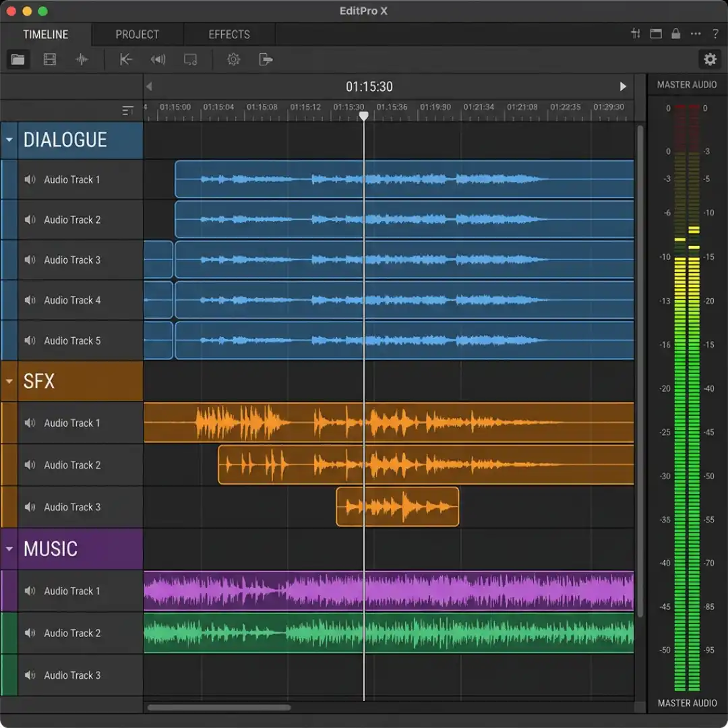
Task: Click the left master audio level meter
Action: click(x=679, y=398)
